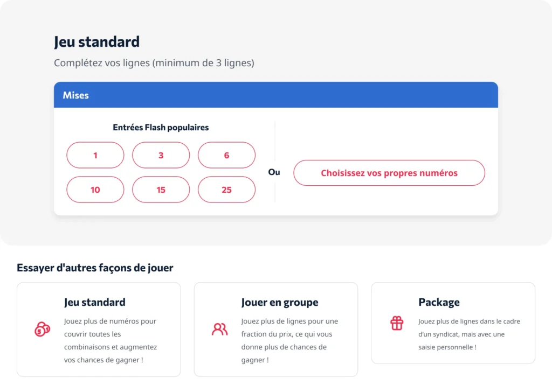Open the Package play option card
The height and width of the screenshot is (392, 552).
point(453,323)
